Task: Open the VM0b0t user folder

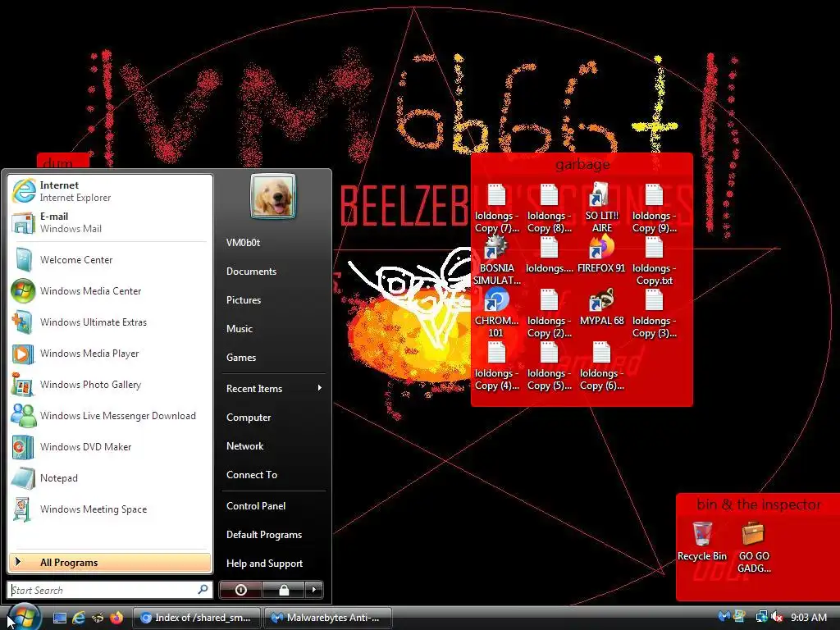Action: click(x=274, y=243)
